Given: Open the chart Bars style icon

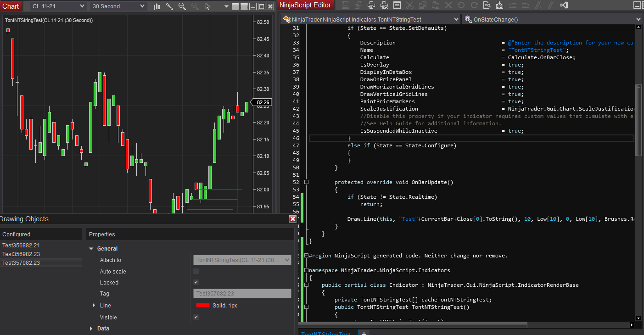Looking at the screenshot, I should click(157, 6).
